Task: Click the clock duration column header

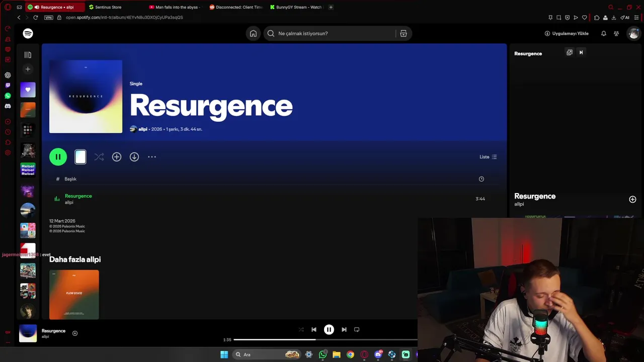Action: [x=481, y=179]
